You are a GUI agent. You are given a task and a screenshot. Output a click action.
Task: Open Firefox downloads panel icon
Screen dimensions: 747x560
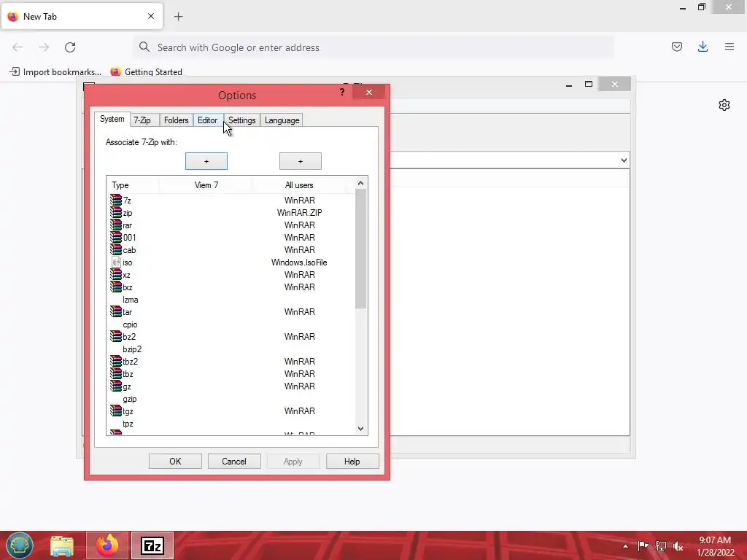tap(703, 47)
